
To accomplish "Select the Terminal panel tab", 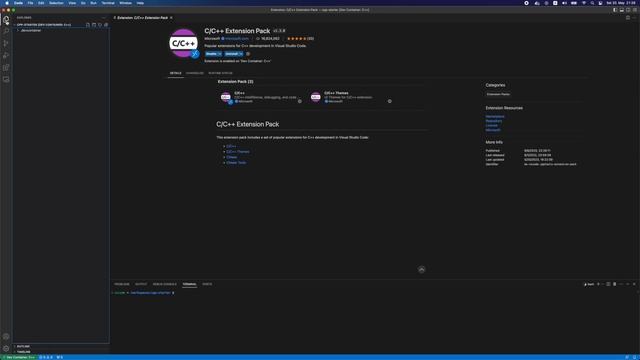I will tap(189, 284).
